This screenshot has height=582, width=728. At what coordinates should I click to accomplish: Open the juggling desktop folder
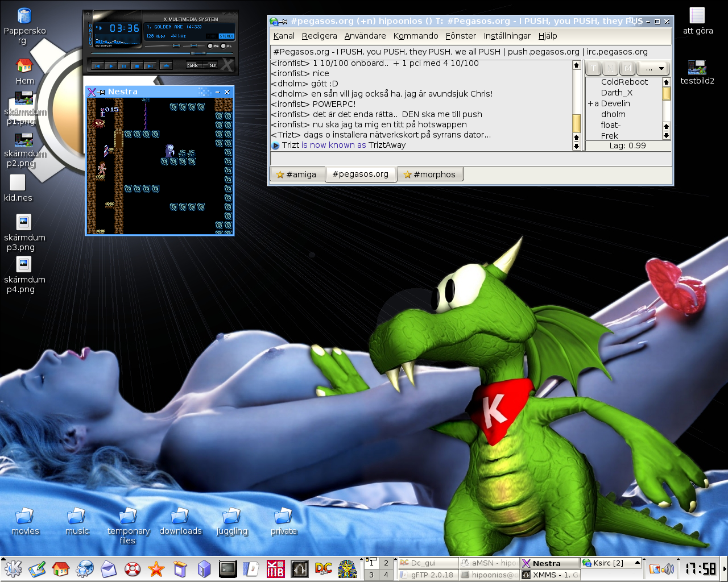click(x=232, y=521)
